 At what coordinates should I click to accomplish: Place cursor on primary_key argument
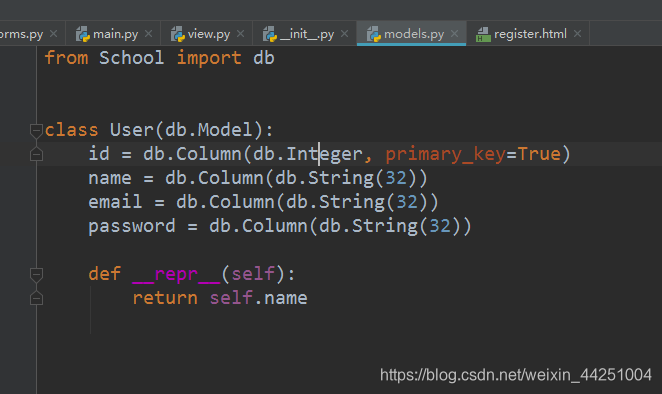[445, 155]
